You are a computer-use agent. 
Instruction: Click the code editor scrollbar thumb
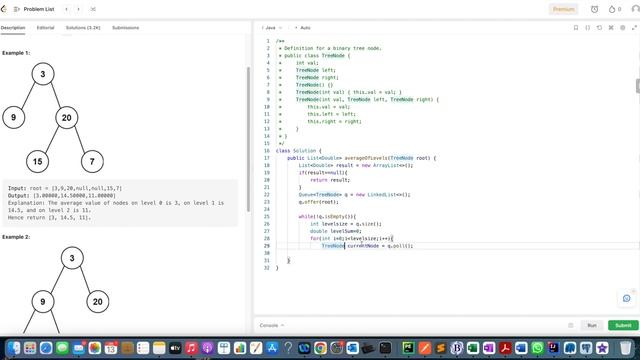pos(638,86)
